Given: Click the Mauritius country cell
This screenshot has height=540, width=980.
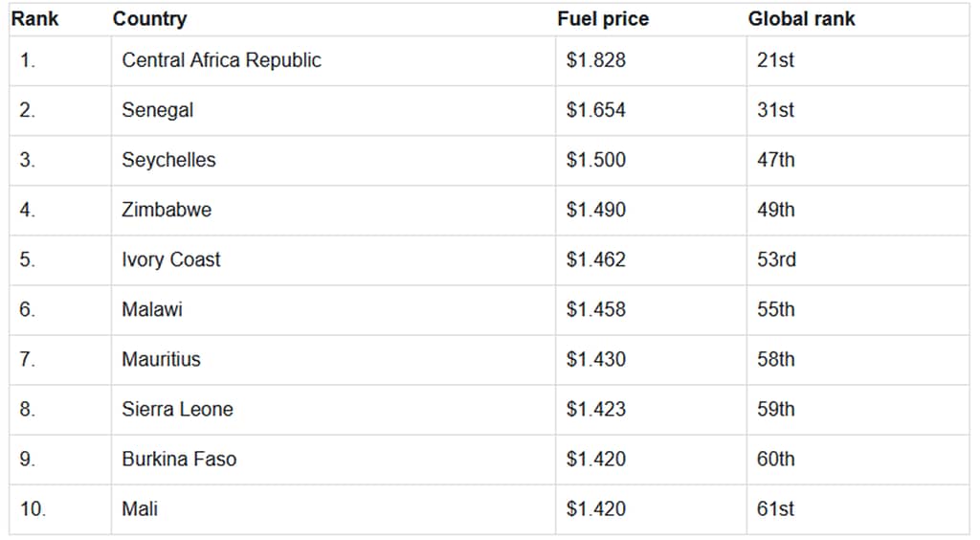Looking at the screenshot, I should point(161,359).
